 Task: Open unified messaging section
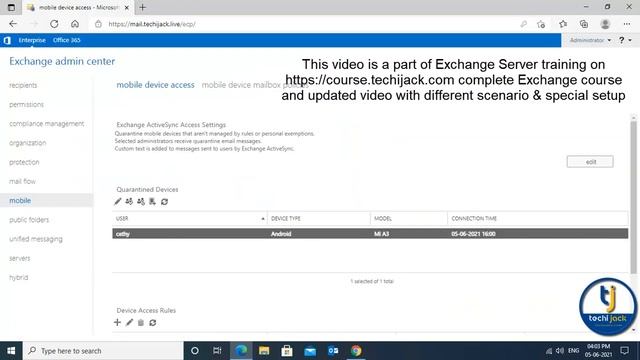pyautogui.click(x=36, y=239)
